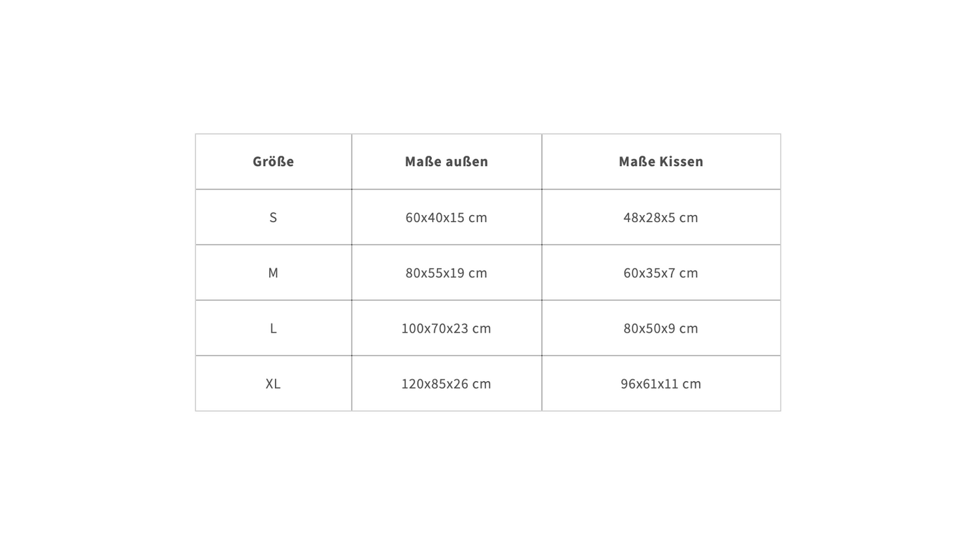Click the 80x50x9 cm cushion dimensions

[x=661, y=329]
